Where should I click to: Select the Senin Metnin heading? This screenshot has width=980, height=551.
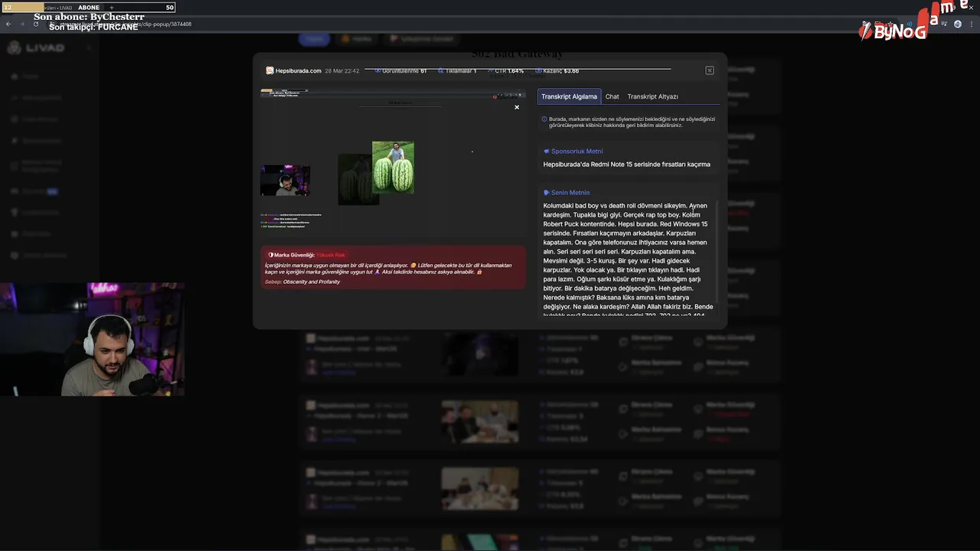tap(570, 193)
